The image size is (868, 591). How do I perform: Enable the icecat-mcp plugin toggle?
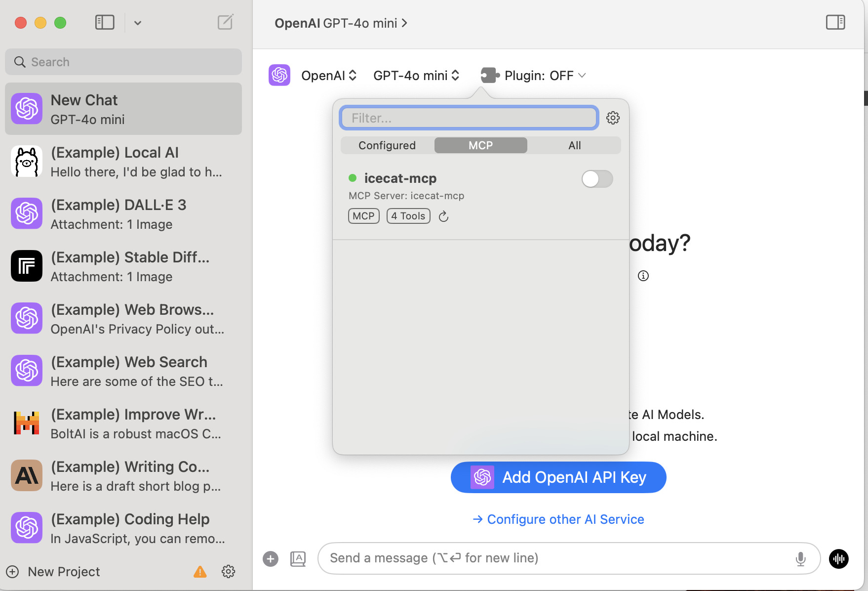(x=597, y=179)
